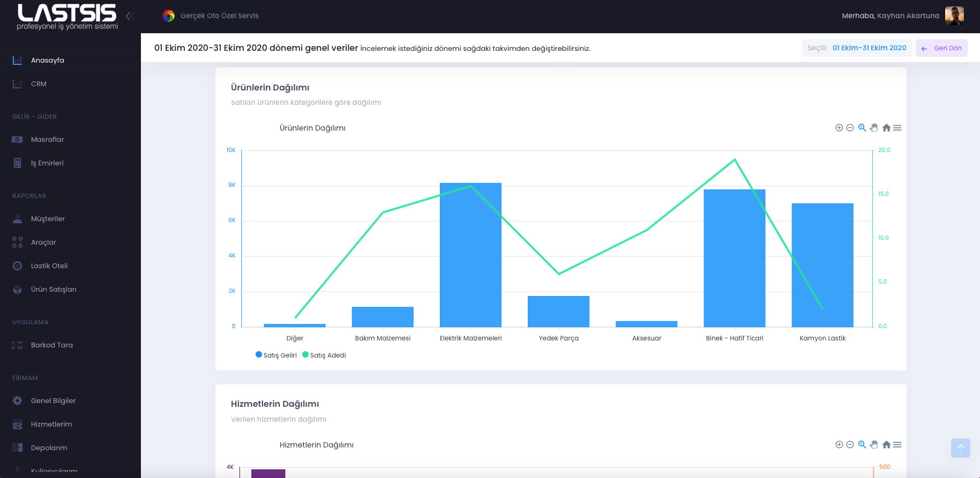Click the Genel Bilgiler gear icon
The width and height of the screenshot is (980, 478).
click(17, 400)
